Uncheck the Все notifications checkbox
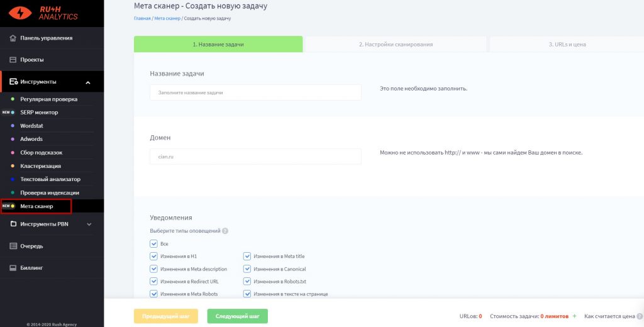 click(x=153, y=243)
